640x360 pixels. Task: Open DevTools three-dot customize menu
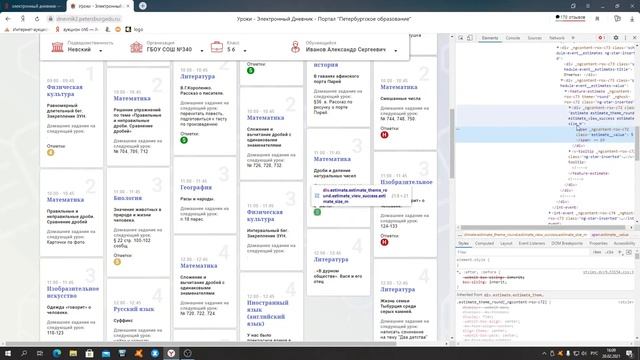point(625,38)
